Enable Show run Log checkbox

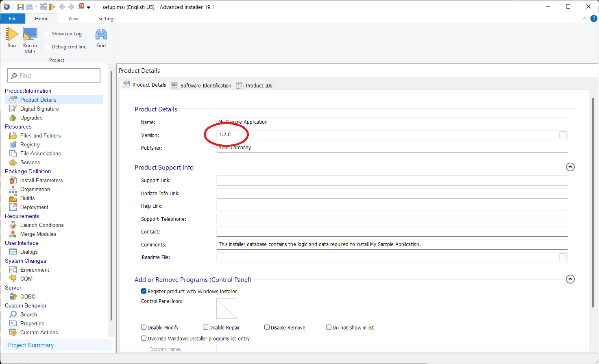47,34
